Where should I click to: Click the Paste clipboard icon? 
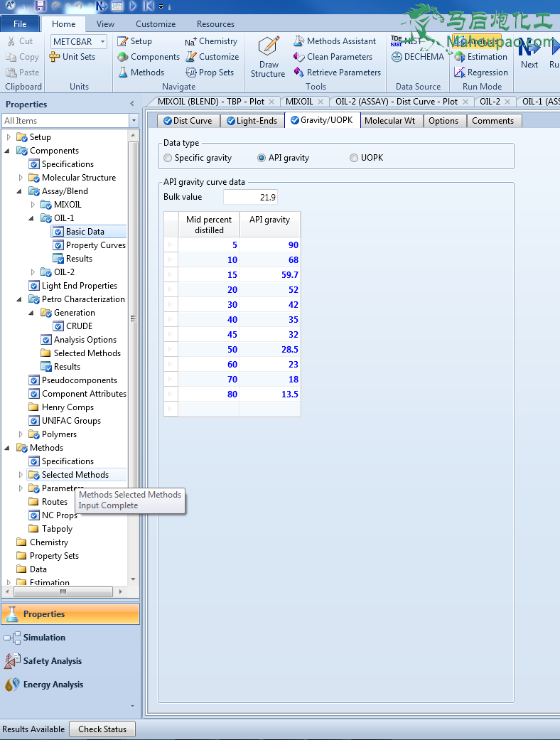pos(11,73)
